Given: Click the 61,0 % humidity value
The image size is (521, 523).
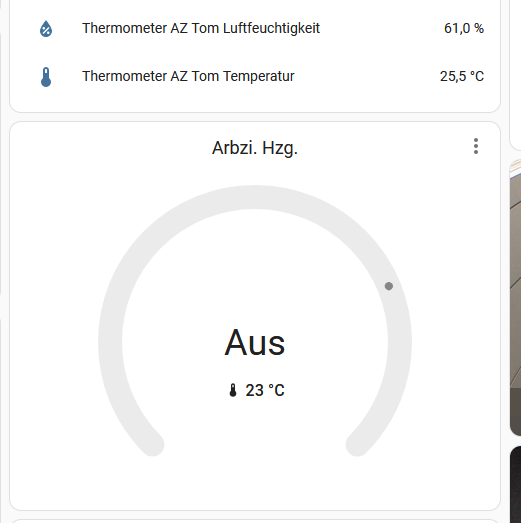Looking at the screenshot, I should point(464,28).
